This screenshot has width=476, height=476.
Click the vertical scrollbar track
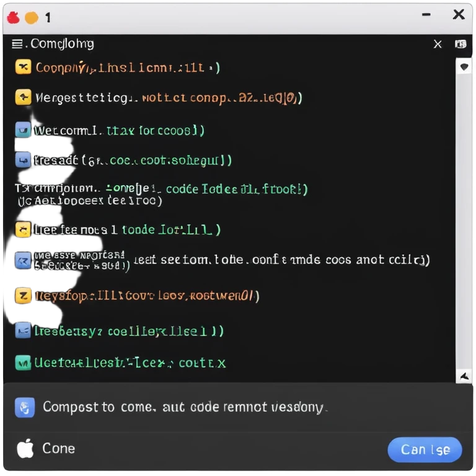(x=464, y=222)
